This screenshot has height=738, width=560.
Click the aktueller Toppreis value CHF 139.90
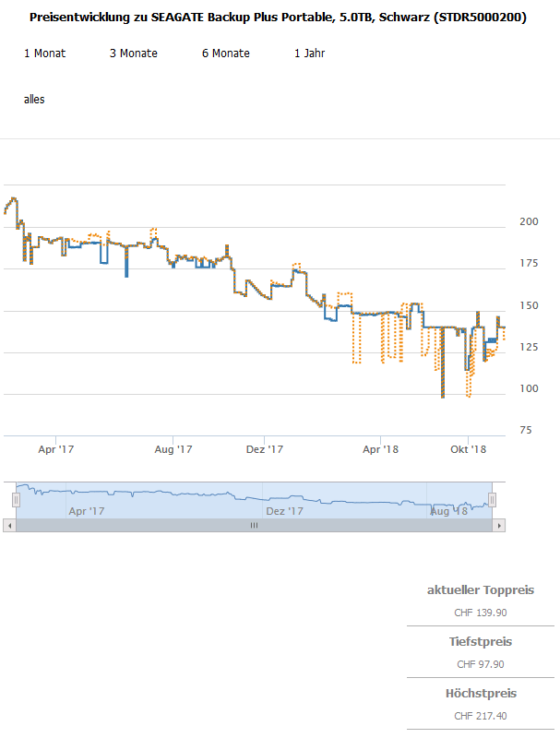480,613
